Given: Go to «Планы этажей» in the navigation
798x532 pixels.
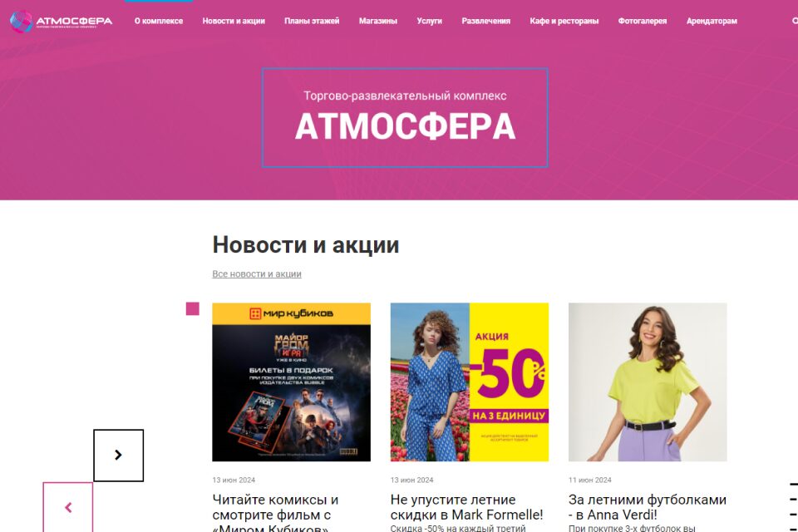Looking at the screenshot, I should 312,21.
